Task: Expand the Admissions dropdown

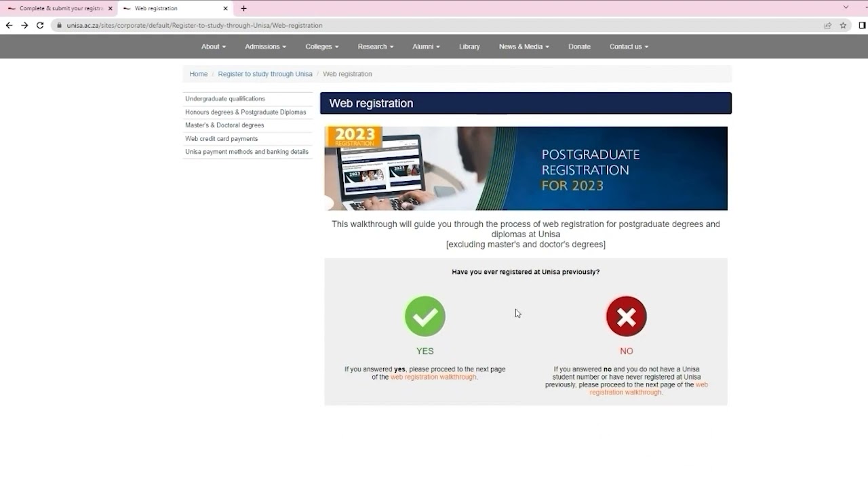Action: pos(265,47)
